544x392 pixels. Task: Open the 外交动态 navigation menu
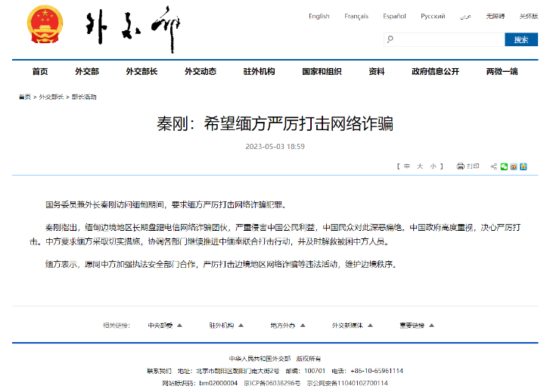(x=200, y=71)
